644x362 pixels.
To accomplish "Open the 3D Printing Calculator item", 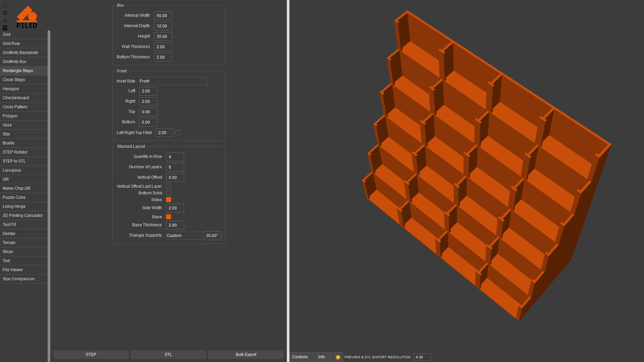I will [23, 216].
